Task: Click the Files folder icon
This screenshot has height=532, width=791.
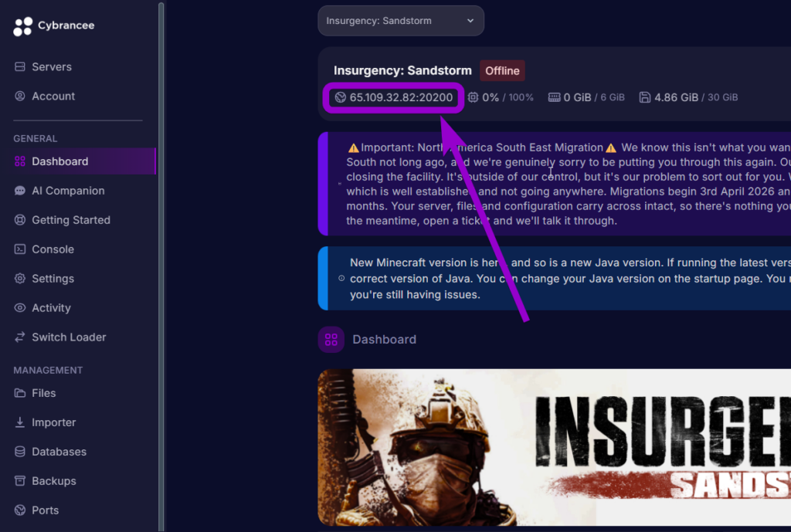Action: pyautogui.click(x=19, y=393)
